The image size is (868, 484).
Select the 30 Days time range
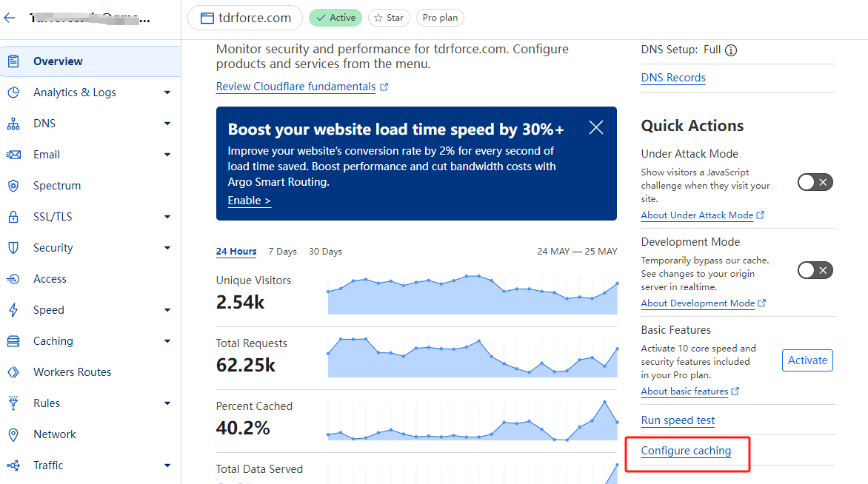(325, 252)
